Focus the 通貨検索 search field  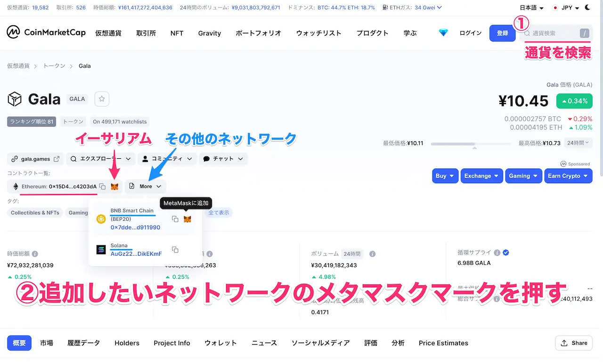[x=556, y=33]
